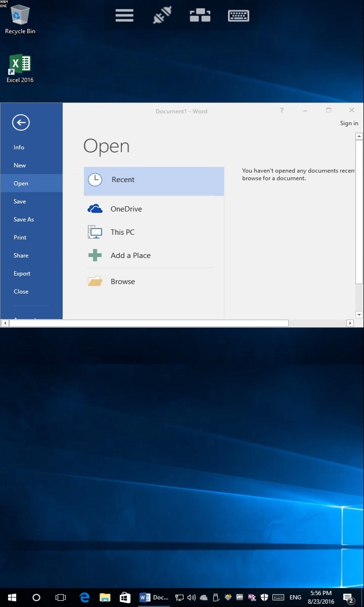The image size is (364, 607).
Task: Open the Action Center notifications icon
Action: tap(348, 598)
